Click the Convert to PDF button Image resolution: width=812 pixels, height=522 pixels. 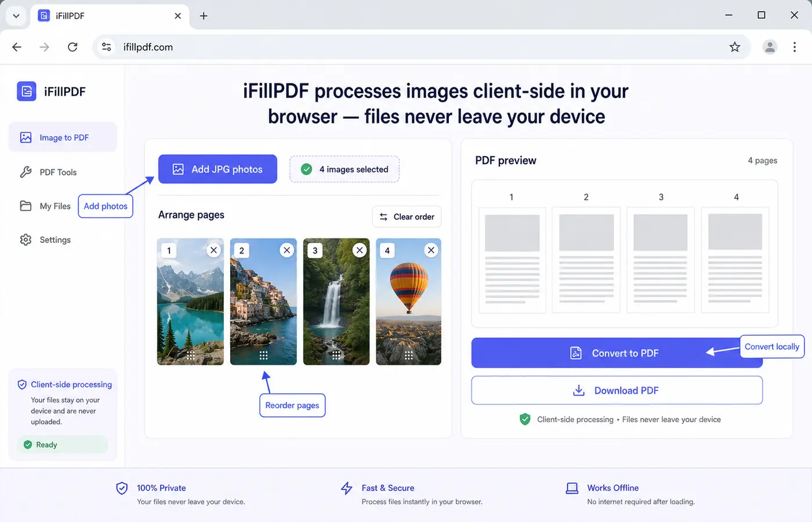pos(617,353)
